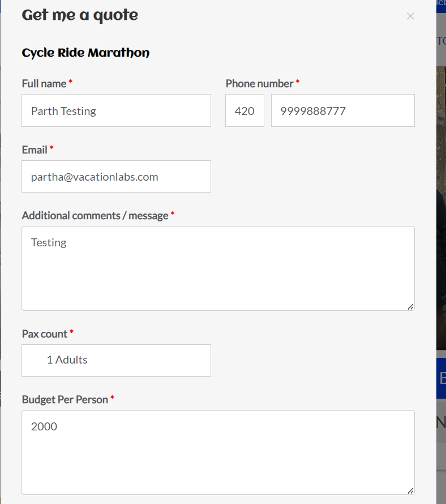Image resolution: width=446 pixels, height=504 pixels.
Task: Click the Full name input field
Action: pos(116,110)
